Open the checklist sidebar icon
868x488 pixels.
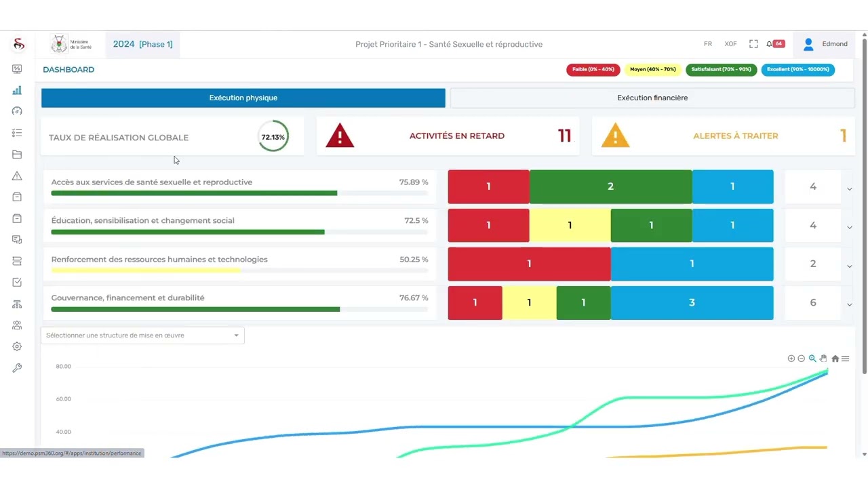[x=17, y=133]
